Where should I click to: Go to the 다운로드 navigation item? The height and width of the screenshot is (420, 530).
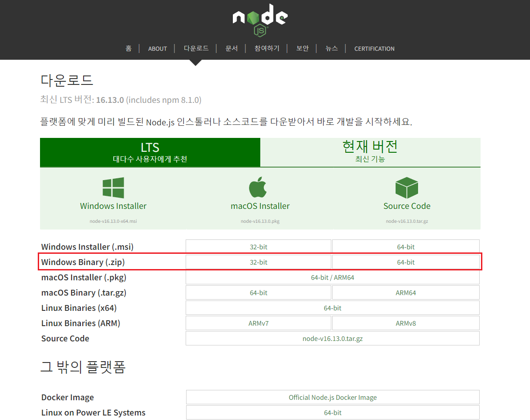click(x=196, y=49)
